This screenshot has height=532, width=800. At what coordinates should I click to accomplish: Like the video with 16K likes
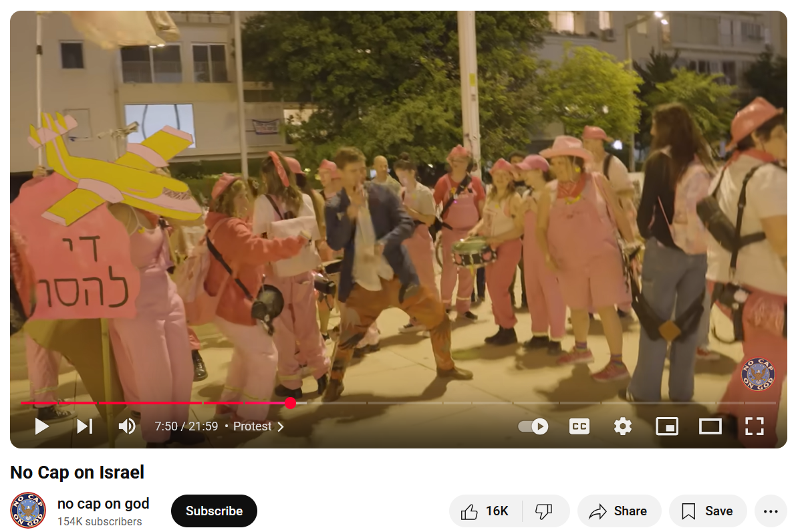[x=485, y=511]
